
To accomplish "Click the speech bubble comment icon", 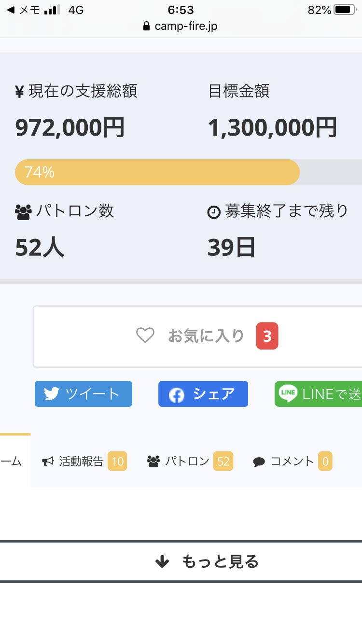I will [259, 462].
